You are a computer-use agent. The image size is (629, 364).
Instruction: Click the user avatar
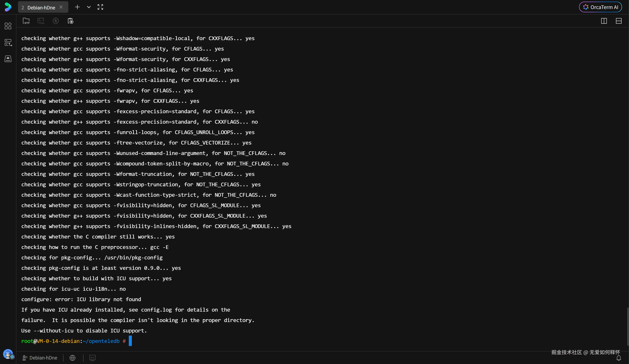8,354
